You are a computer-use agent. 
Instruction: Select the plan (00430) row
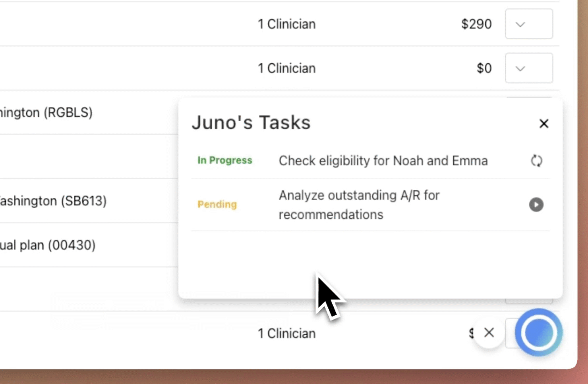click(48, 245)
